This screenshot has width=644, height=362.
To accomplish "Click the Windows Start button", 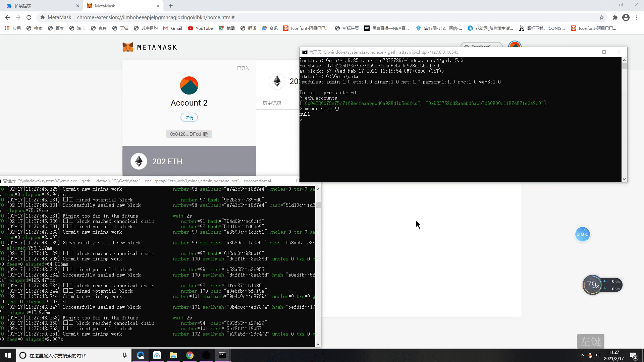I will click(x=8, y=355).
